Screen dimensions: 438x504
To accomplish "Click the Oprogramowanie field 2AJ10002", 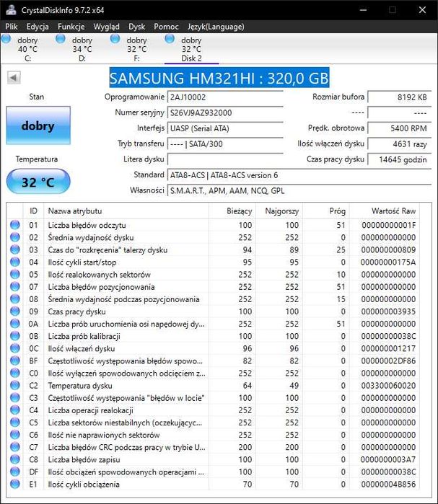I will tap(225, 97).
